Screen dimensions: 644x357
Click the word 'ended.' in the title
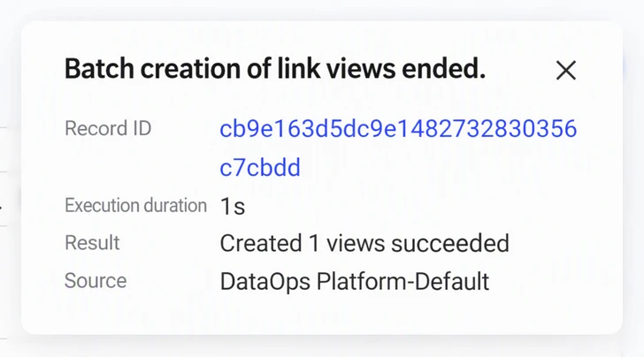click(x=443, y=68)
